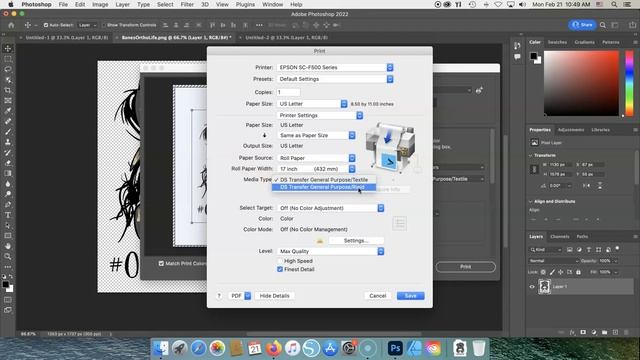The height and width of the screenshot is (360, 640).
Task: Click Cancel in the Print dialog
Action: (x=378, y=296)
